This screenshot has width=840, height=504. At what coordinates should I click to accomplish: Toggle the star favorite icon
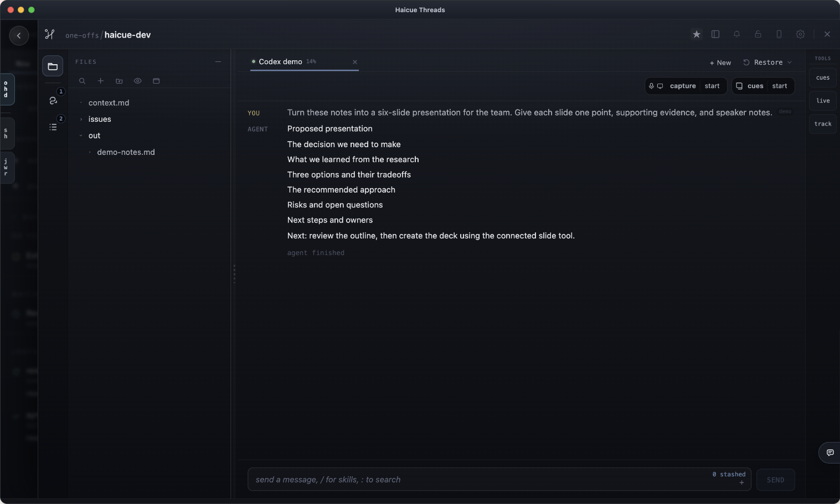pos(697,34)
